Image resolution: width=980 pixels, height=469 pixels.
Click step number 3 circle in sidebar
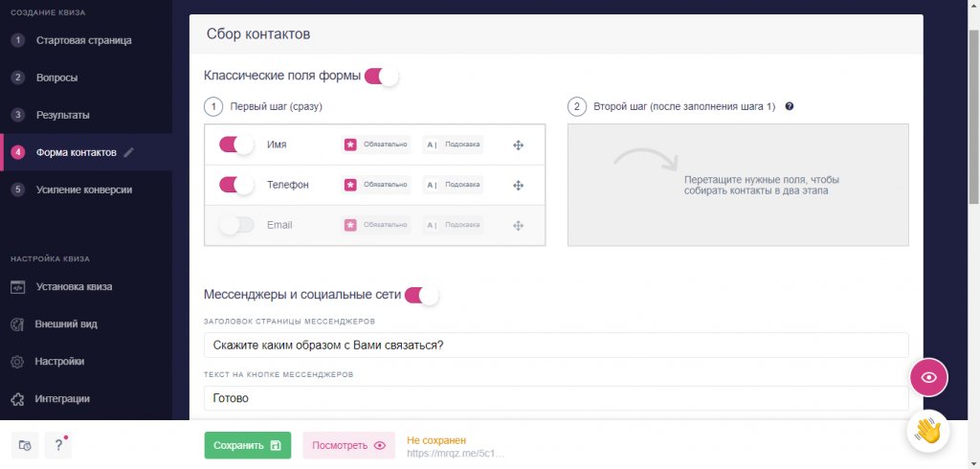[17, 115]
